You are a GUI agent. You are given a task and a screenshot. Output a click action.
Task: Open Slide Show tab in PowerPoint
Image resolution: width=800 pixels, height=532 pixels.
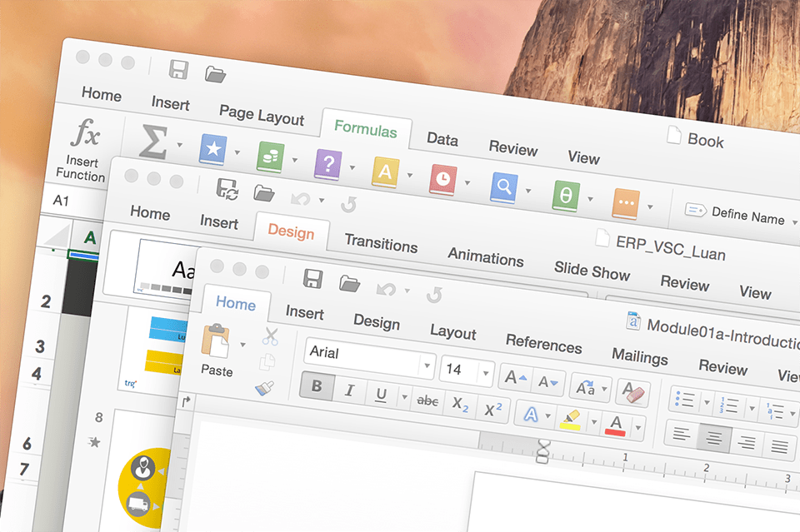pyautogui.click(x=592, y=270)
